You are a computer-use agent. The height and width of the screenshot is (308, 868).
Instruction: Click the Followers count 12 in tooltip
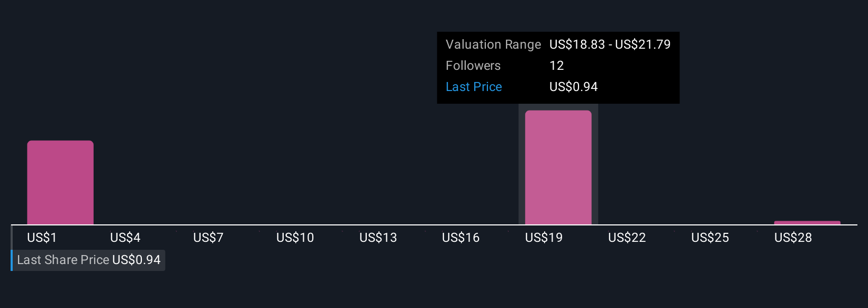coord(557,66)
